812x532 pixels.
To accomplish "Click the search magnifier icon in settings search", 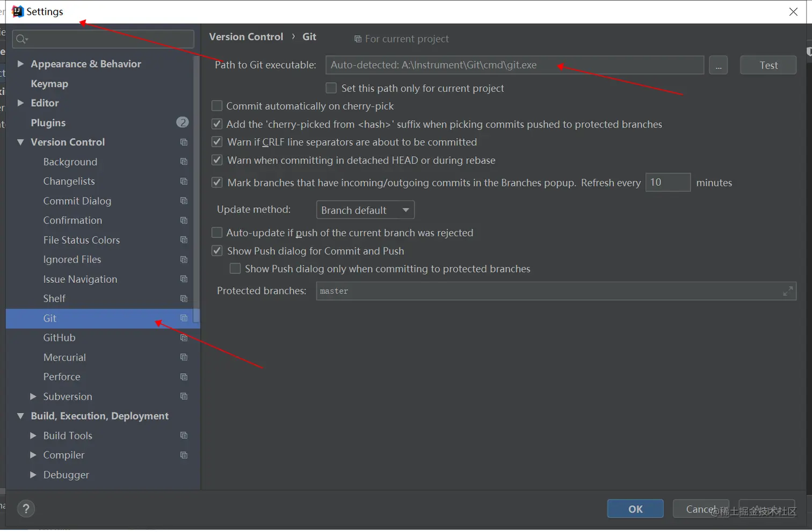I will coord(21,39).
